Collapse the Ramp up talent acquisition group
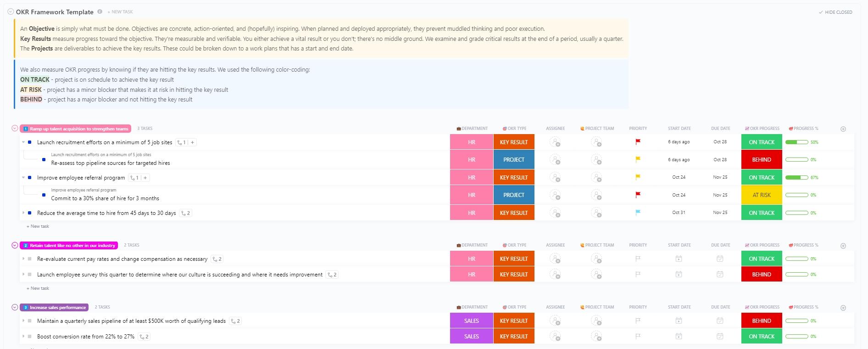Screen dimensions: 868x349 pos(15,129)
